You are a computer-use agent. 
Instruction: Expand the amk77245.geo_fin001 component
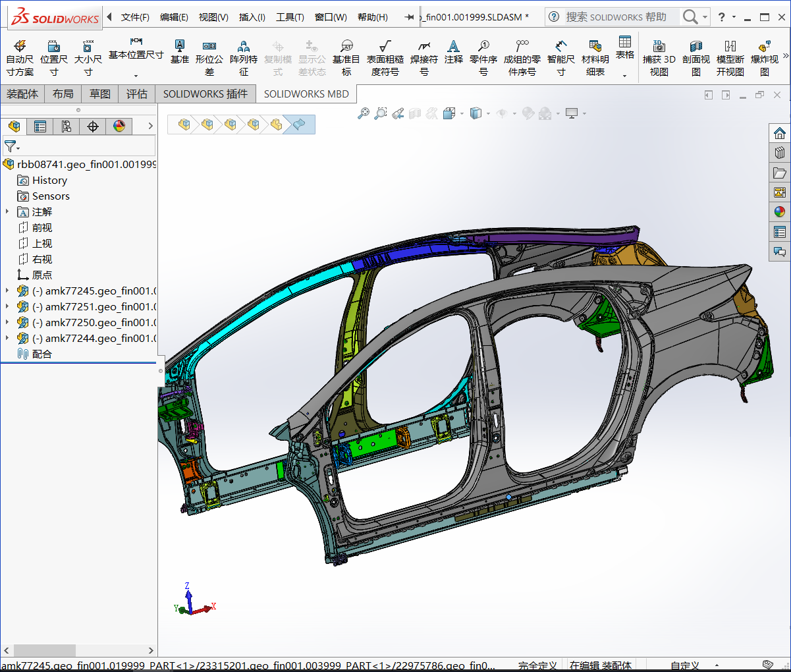tap(7, 291)
